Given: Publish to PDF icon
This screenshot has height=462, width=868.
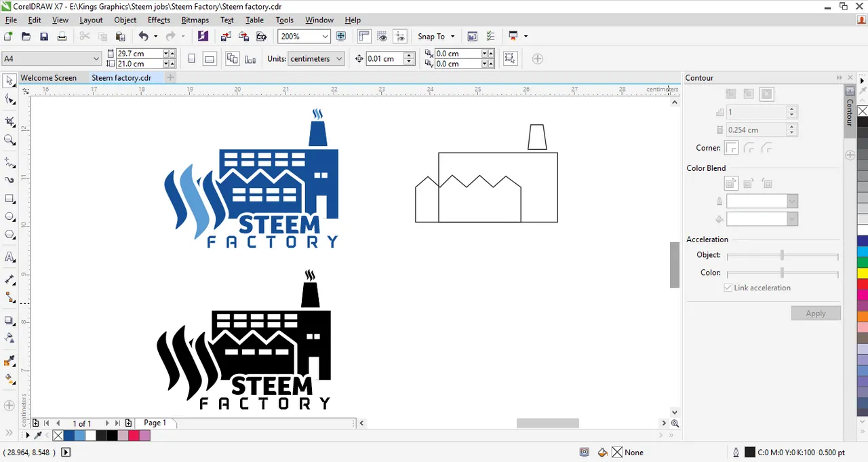Looking at the screenshot, I should click(261, 37).
